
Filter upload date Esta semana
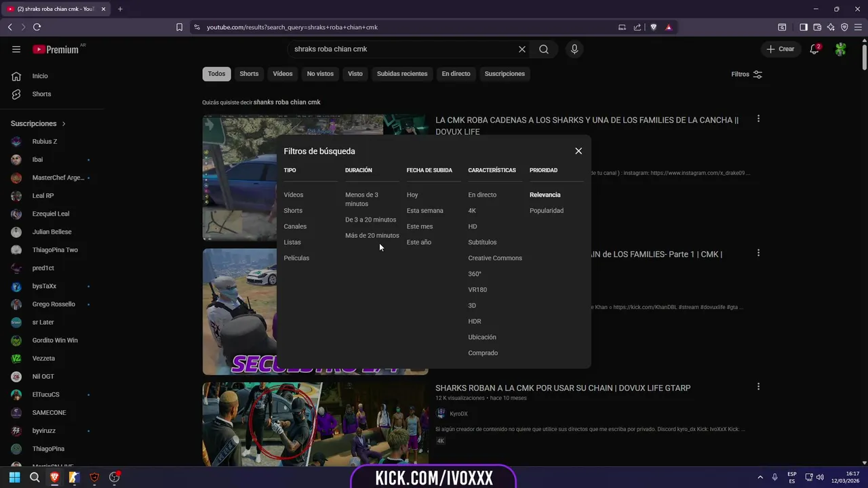click(425, 211)
